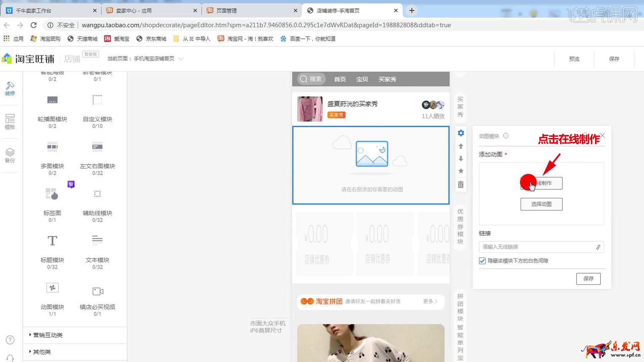The height and width of the screenshot is (362, 644).
Task: Click the 预览 preview button in header
Action: coord(574,59)
